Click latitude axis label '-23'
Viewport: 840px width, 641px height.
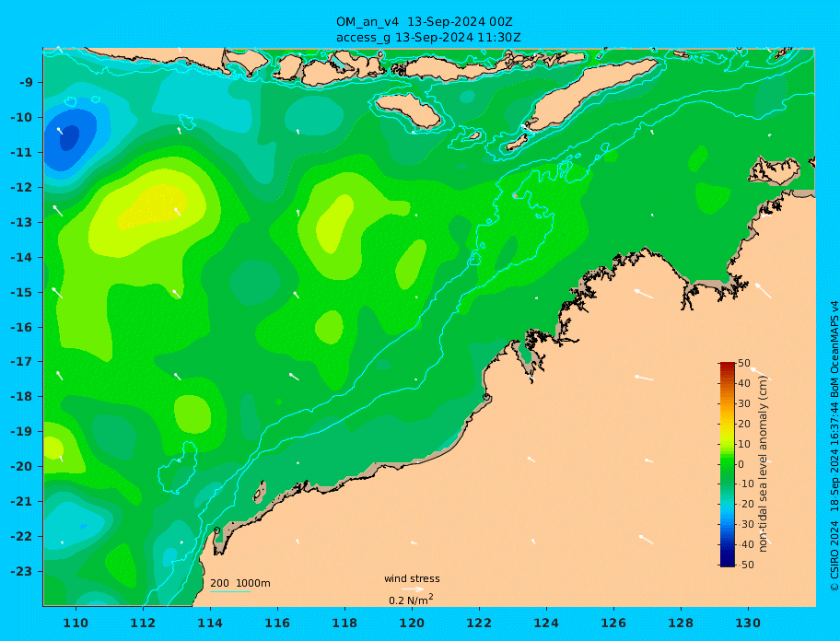[x=21, y=571]
